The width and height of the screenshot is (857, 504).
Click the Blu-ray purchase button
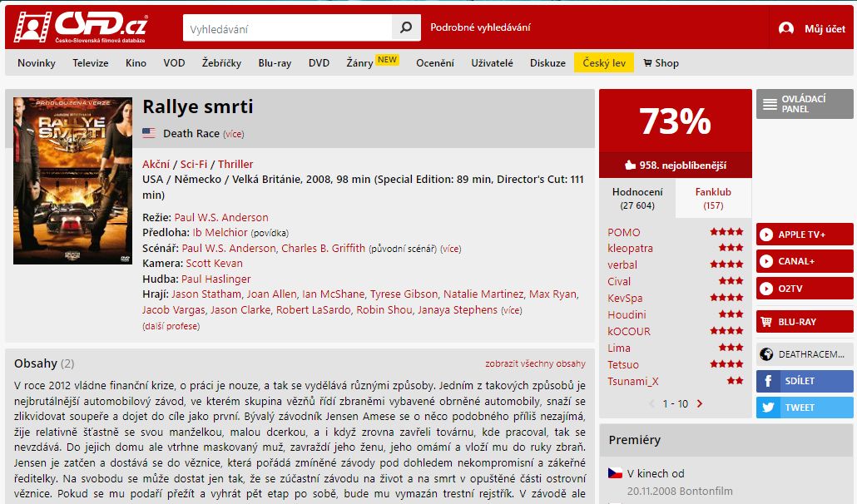pos(805,322)
